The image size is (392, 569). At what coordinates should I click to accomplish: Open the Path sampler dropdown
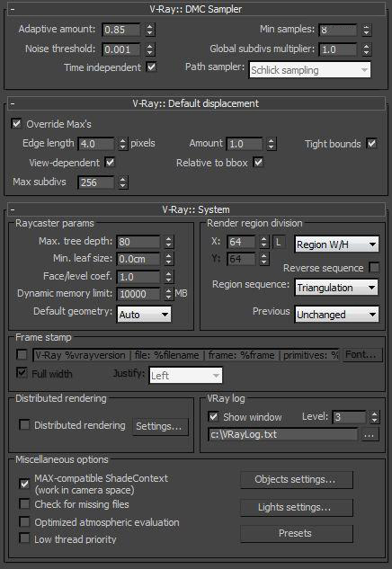point(310,70)
